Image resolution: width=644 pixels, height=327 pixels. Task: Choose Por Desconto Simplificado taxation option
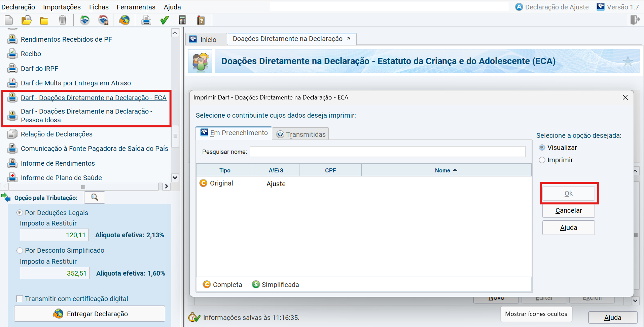pyautogui.click(x=20, y=250)
